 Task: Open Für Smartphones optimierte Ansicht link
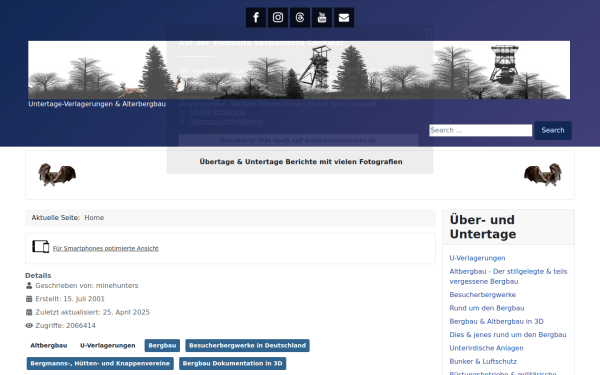(106, 248)
